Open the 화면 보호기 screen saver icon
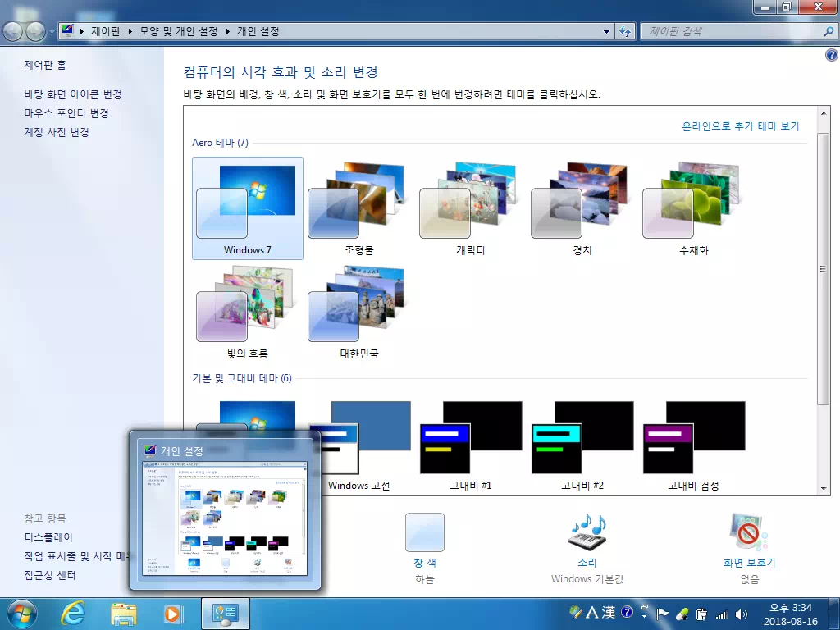The width and height of the screenshot is (840, 630). click(749, 532)
